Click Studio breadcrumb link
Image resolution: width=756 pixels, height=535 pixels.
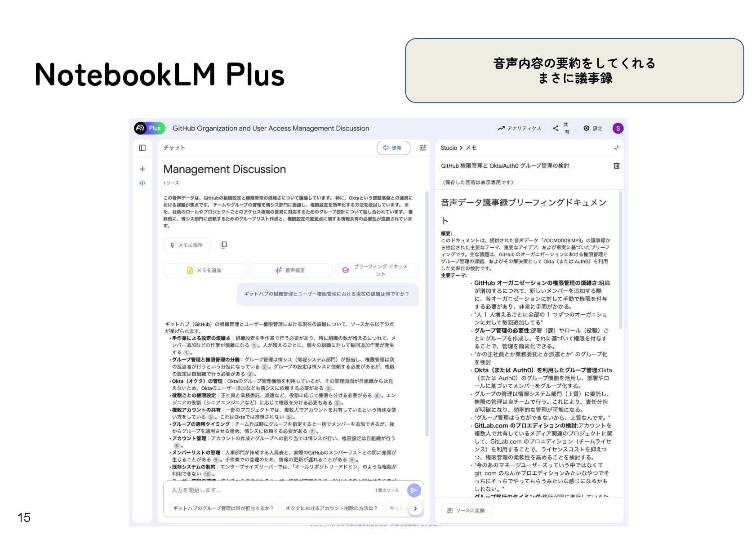[449, 148]
